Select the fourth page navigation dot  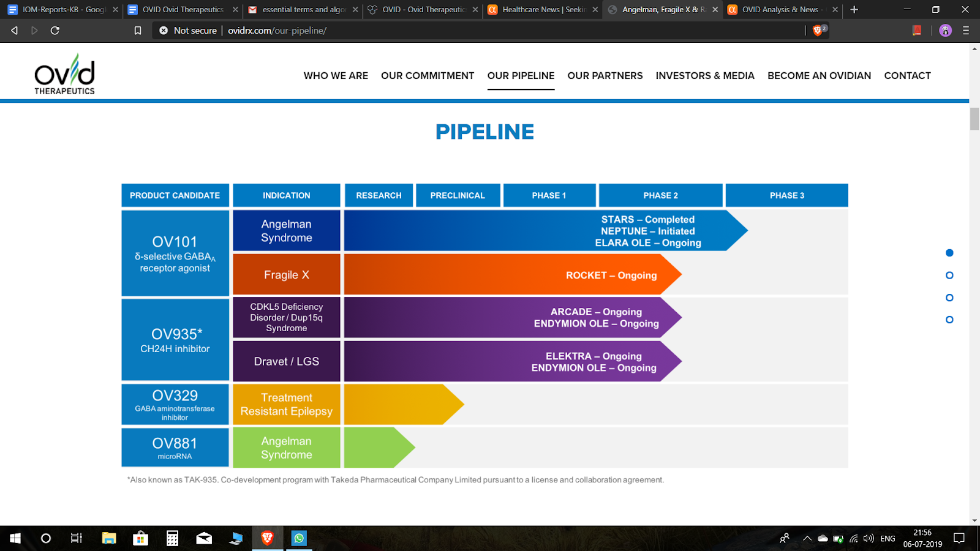pos(949,320)
